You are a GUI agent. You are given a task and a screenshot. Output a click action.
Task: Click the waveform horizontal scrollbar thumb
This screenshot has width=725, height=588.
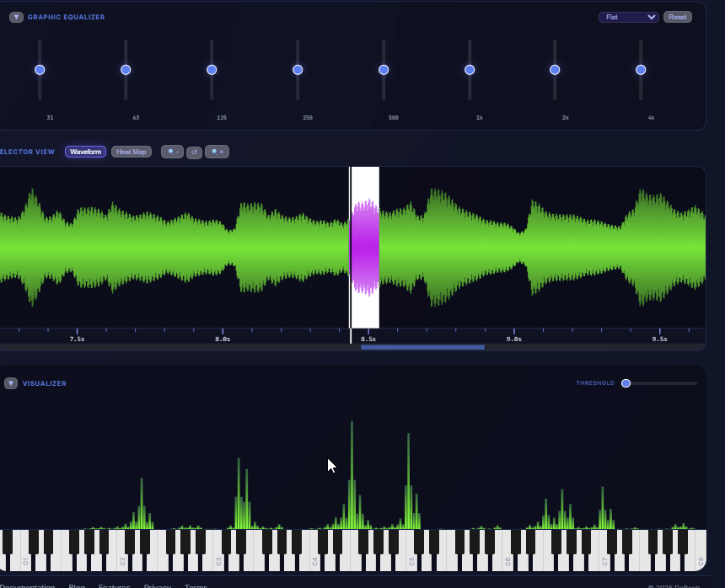click(422, 347)
